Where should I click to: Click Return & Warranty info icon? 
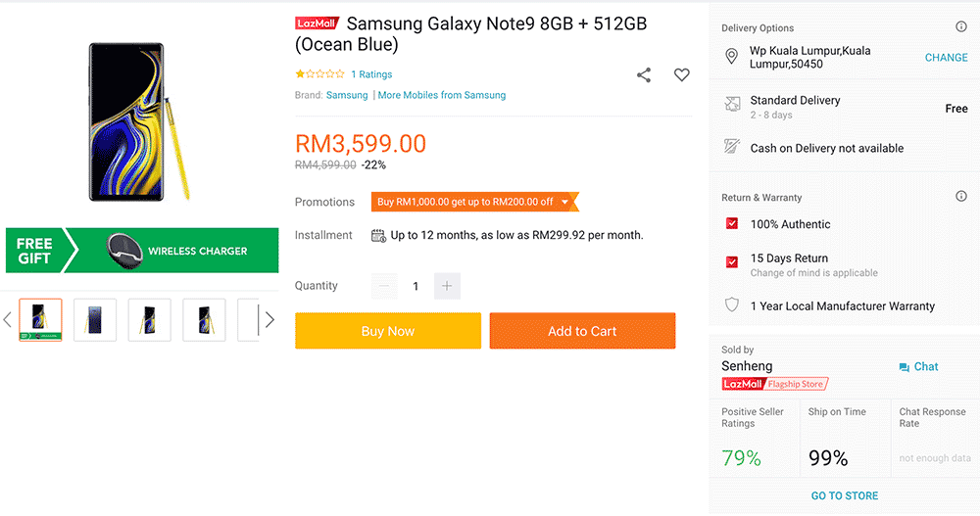click(960, 197)
